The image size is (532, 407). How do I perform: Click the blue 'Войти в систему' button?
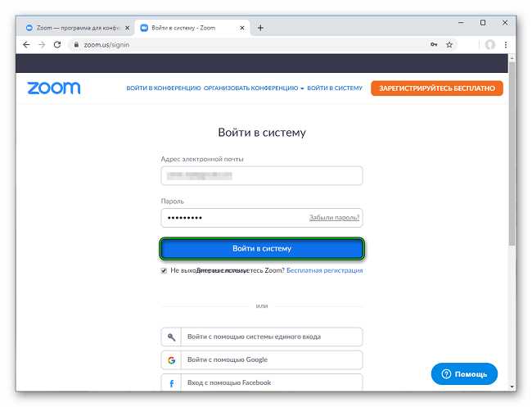point(262,249)
